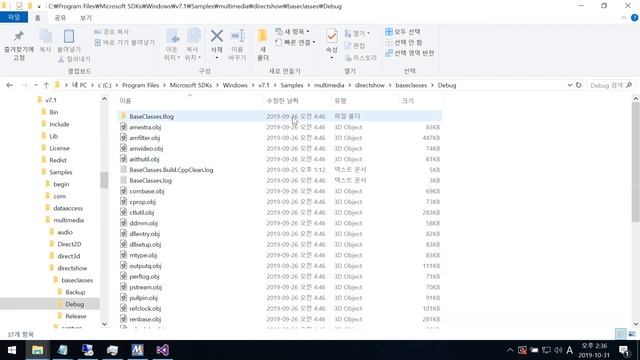Viewport: 640px width, 360px height.
Task: Click the taskbar volume speaker icon
Action: coord(558,350)
